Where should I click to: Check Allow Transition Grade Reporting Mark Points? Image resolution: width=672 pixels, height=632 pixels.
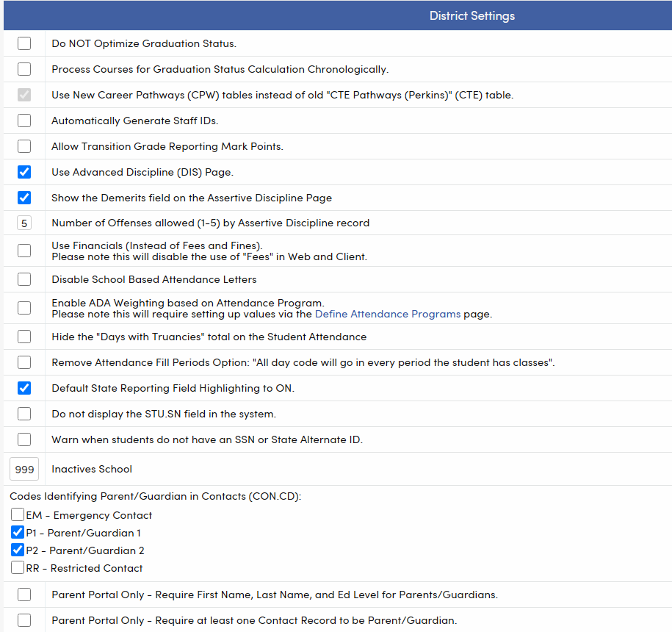[x=24, y=146]
